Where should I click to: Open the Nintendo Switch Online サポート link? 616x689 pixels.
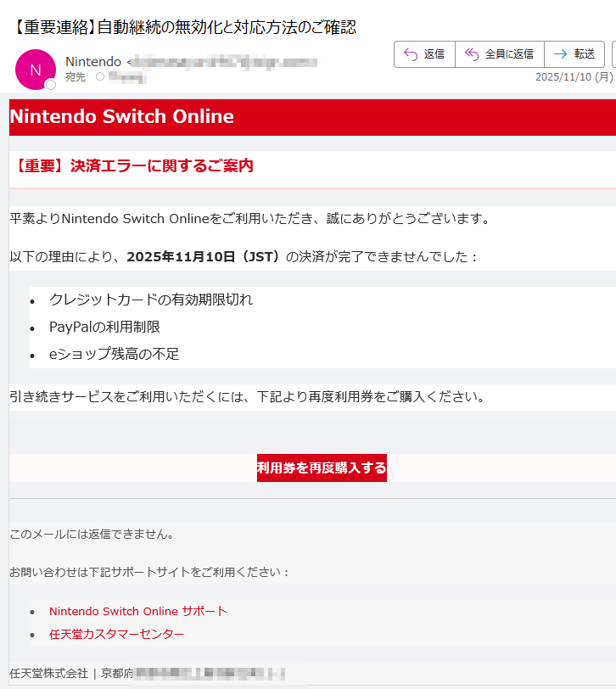pos(138,611)
